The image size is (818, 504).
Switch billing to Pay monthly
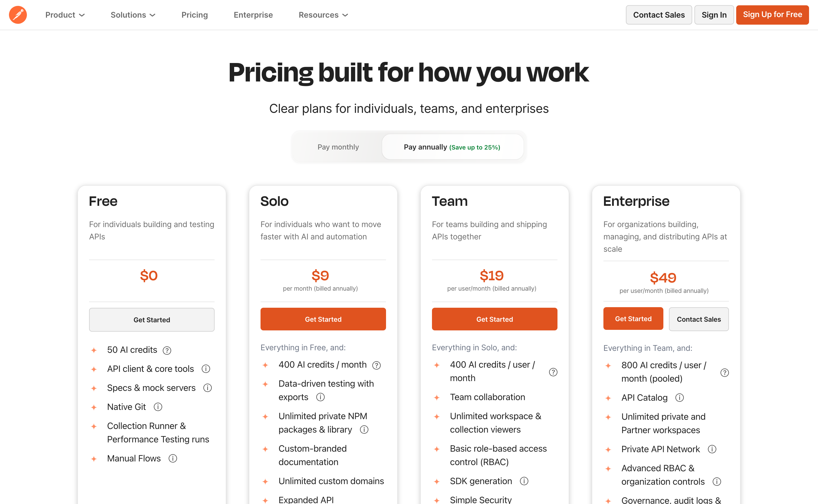coord(338,147)
